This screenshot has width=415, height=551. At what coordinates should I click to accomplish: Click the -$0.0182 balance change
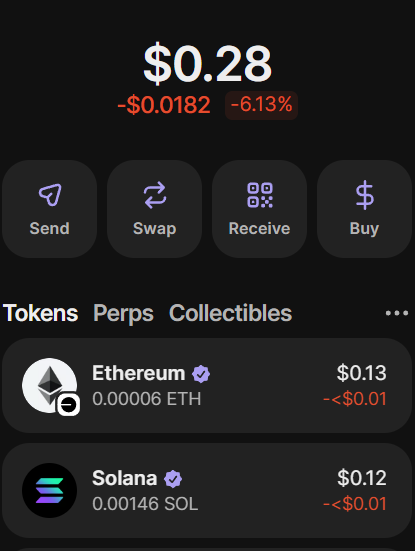[164, 105]
